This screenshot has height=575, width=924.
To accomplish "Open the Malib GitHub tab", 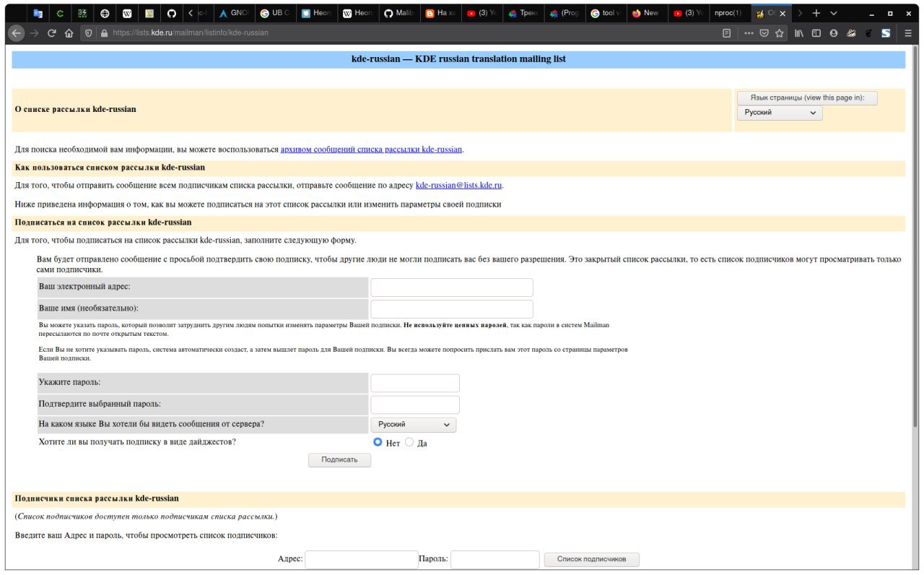I will [398, 13].
